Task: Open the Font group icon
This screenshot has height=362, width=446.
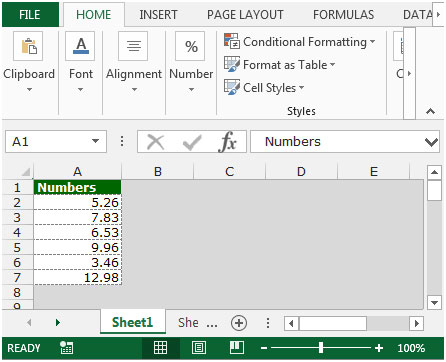Action: point(80,46)
